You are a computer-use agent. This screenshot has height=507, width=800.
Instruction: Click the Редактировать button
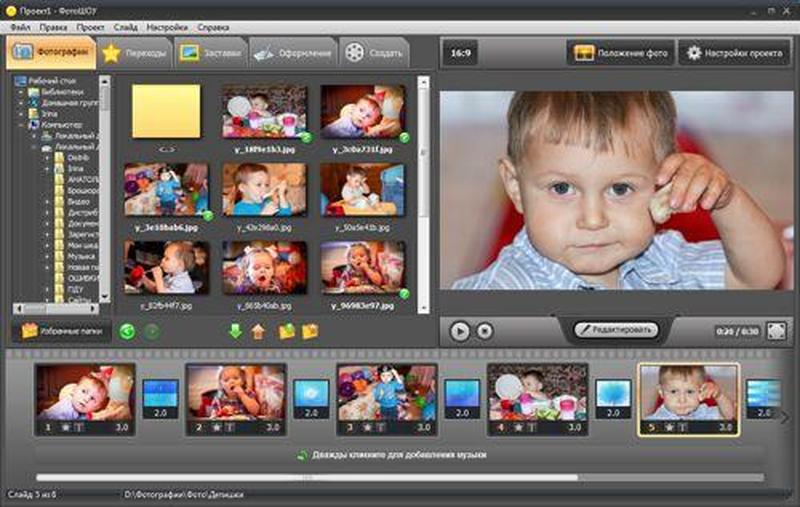click(616, 329)
